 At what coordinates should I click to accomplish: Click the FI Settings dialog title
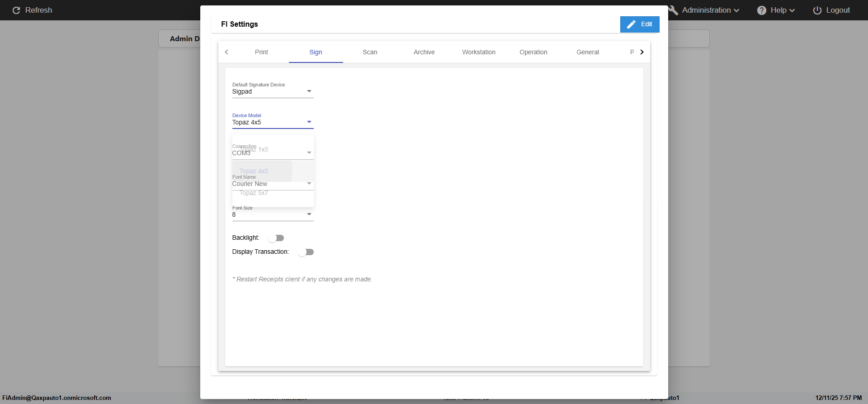[x=240, y=24]
